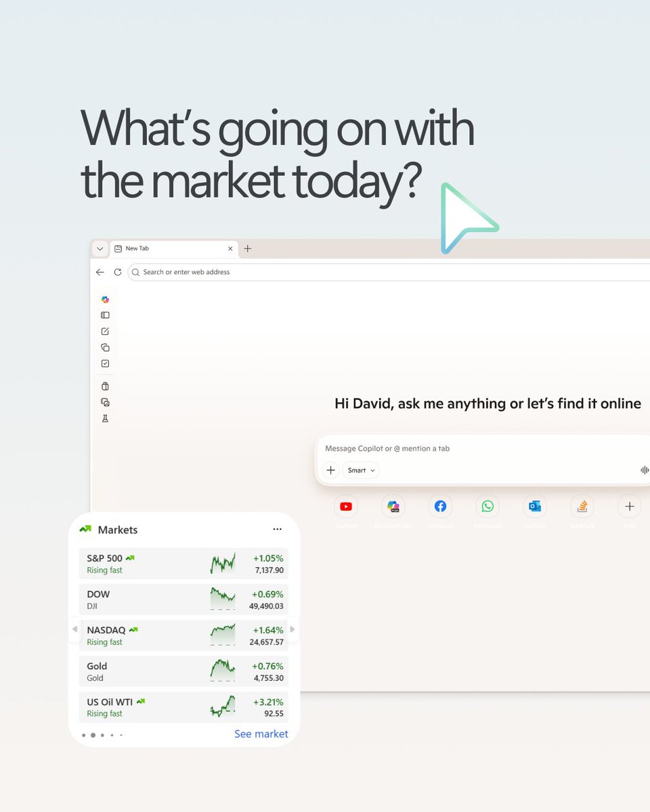The width and height of the screenshot is (650, 812).
Task: Click the +3.21% US Oil change value
Action: pyautogui.click(x=268, y=702)
